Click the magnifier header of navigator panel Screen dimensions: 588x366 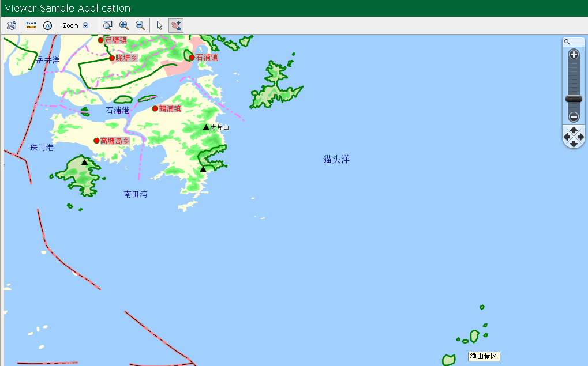(567, 41)
